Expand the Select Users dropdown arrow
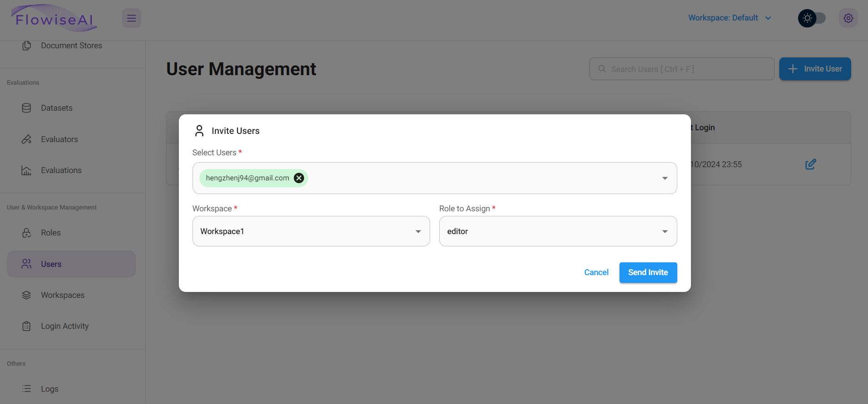This screenshot has height=404, width=868. pos(665,178)
